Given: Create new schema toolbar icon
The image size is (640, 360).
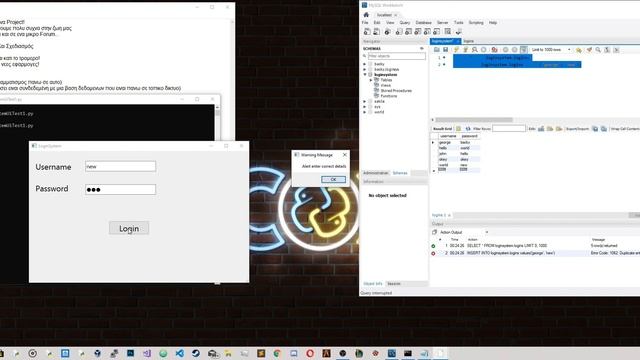Looking at the screenshot, I should point(399,31).
